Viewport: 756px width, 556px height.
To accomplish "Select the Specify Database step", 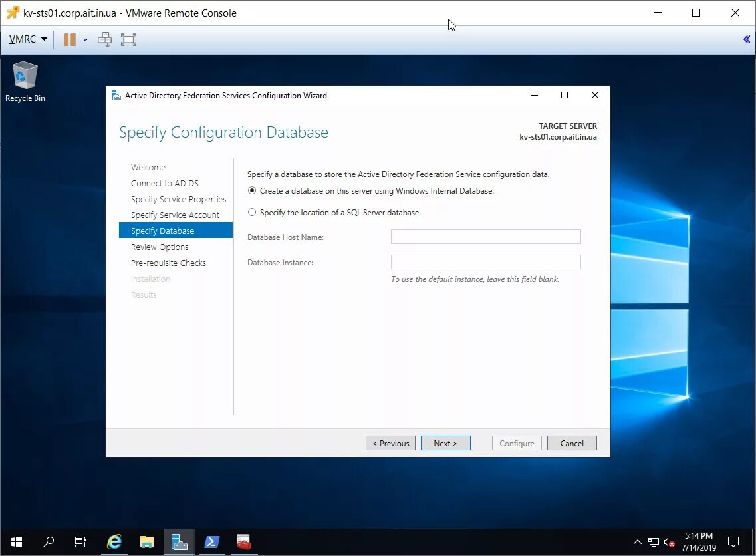I will coord(176,231).
